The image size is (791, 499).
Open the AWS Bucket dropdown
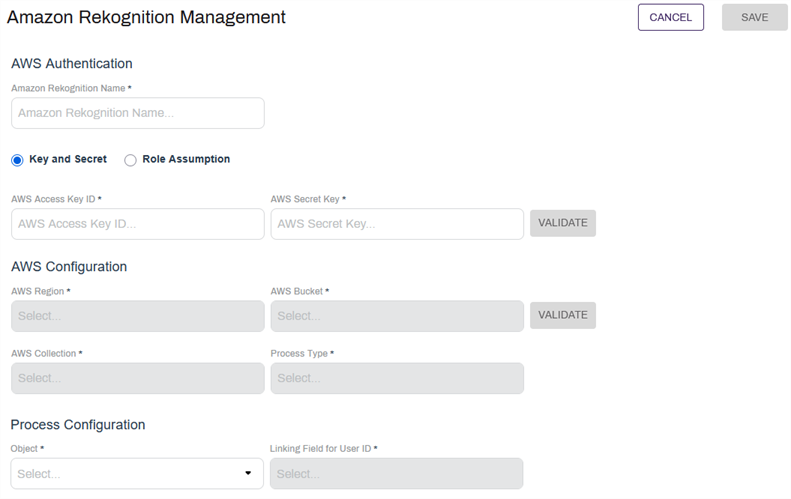397,316
